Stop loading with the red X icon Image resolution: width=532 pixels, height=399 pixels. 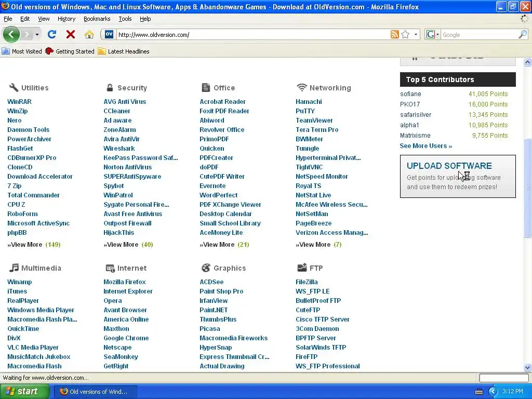click(71, 34)
